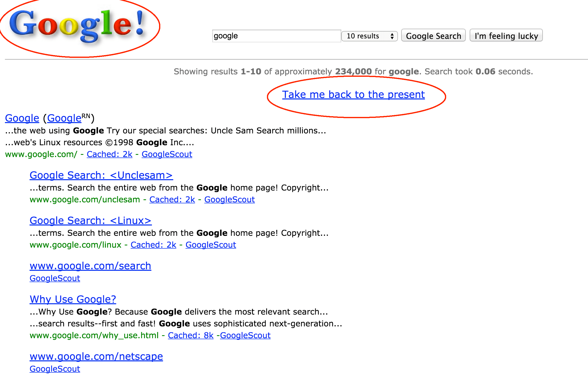Click GoogleScout next to the first result
The height and width of the screenshot is (384, 588).
coord(167,154)
